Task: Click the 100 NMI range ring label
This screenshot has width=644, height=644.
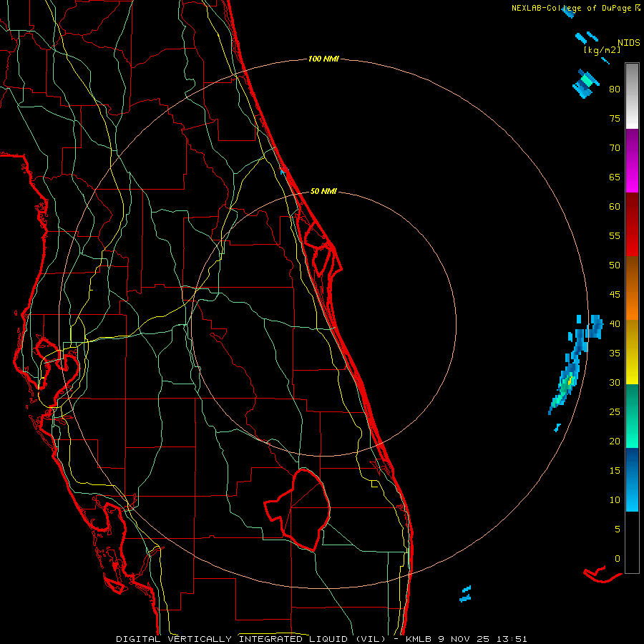Action: pos(323,59)
